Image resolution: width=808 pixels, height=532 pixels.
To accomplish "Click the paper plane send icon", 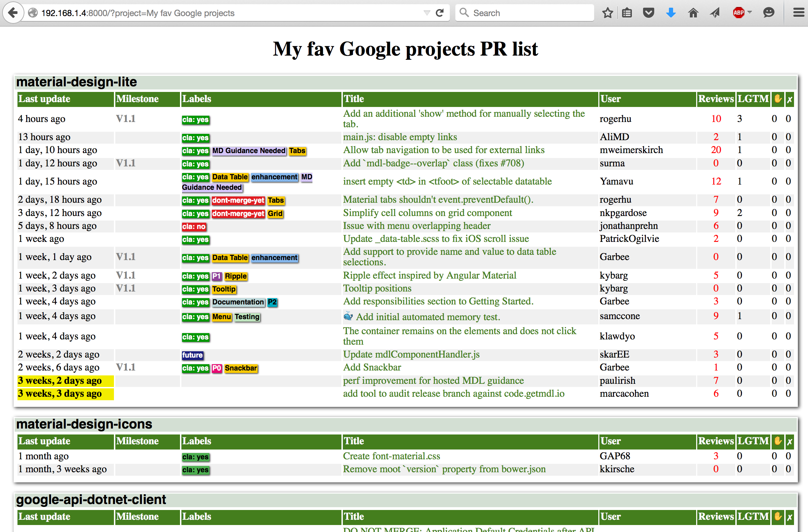I will [715, 13].
